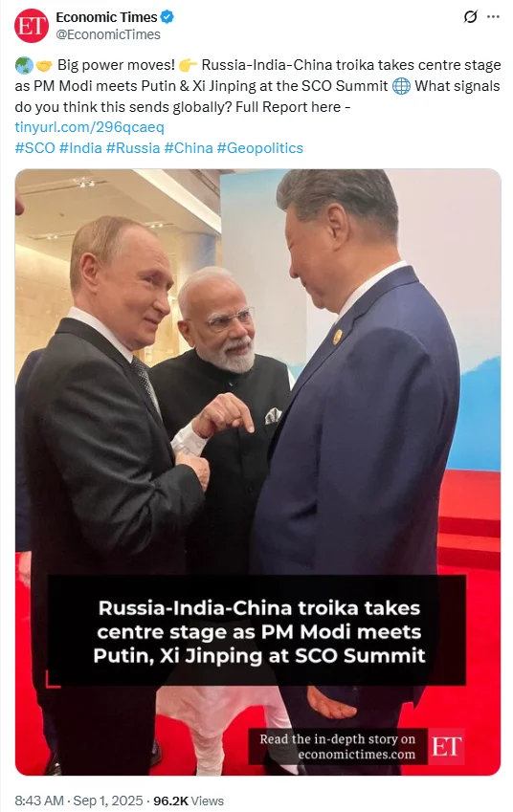The image size is (513, 812).
Task: Click the ET logo watermark in photo
Action: 446,746
